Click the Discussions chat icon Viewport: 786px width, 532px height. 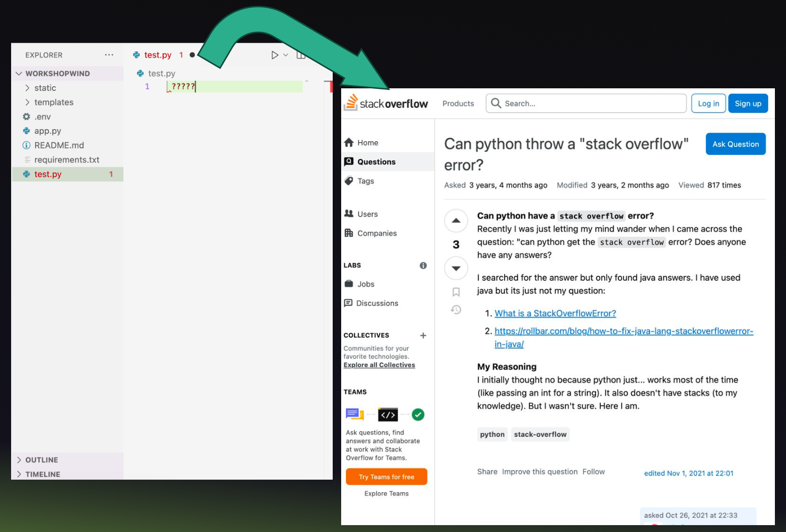pos(348,303)
